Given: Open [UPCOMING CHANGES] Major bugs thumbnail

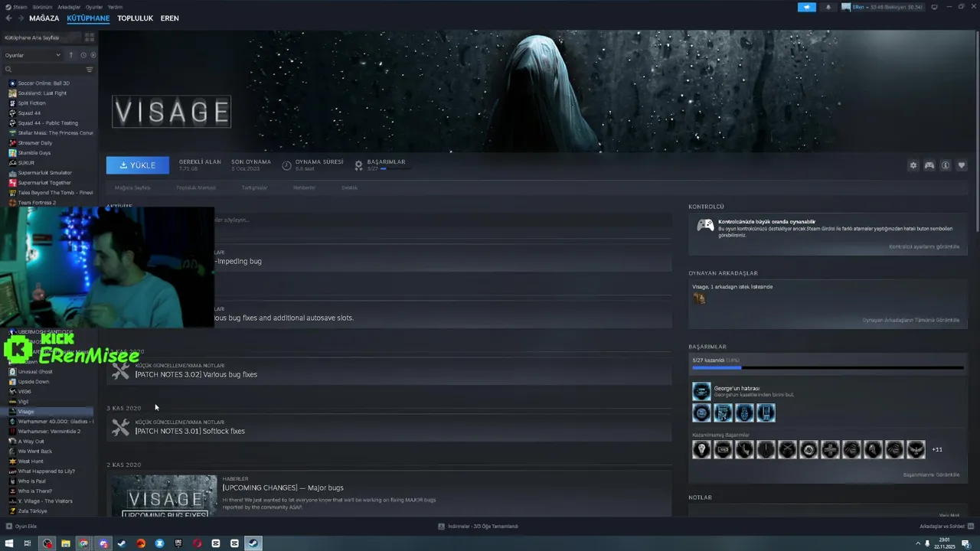Looking at the screenshot, I should (163, 495).
